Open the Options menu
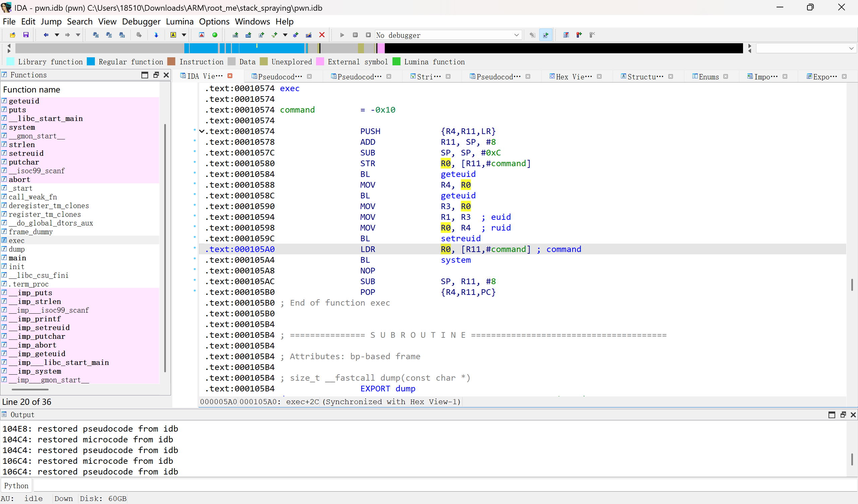Screen dimensions: 858x504 (214, 21)
